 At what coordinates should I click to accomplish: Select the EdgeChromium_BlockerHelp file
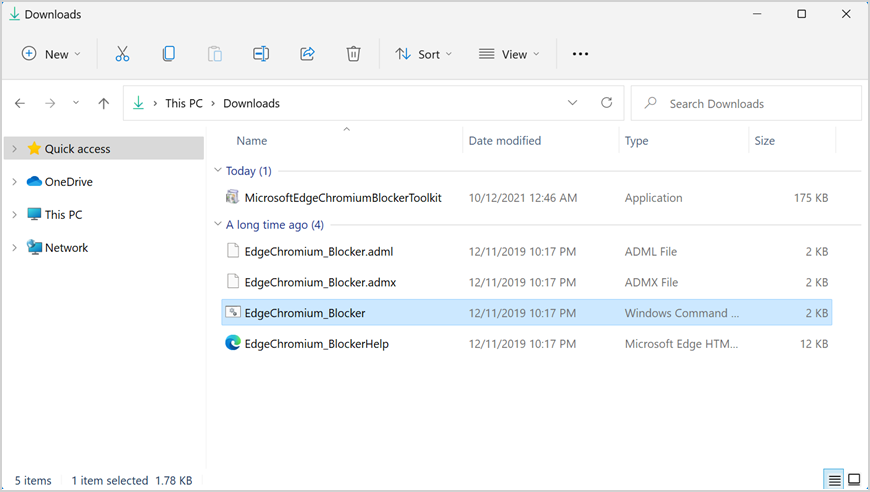(x=316, y=344)
